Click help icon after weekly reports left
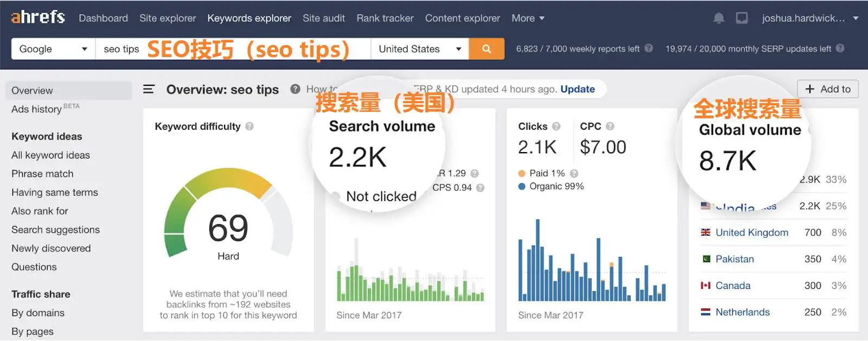 click(649, 48)
